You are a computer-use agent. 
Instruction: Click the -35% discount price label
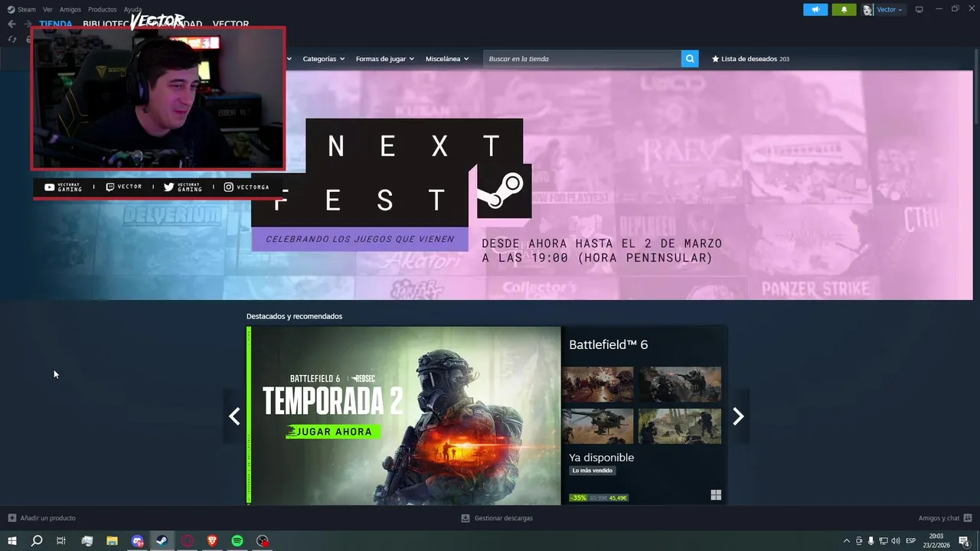click(x=578, y=497)
